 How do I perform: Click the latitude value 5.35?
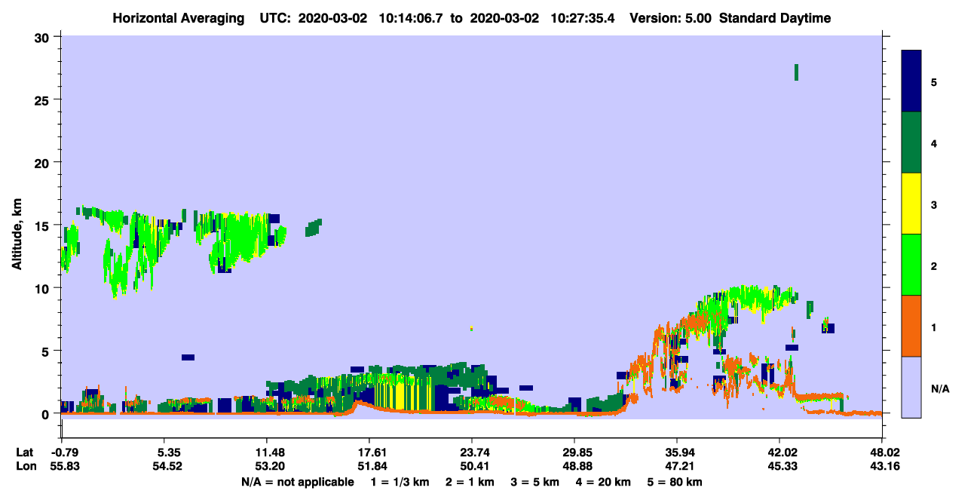click(x=164, y=452)
